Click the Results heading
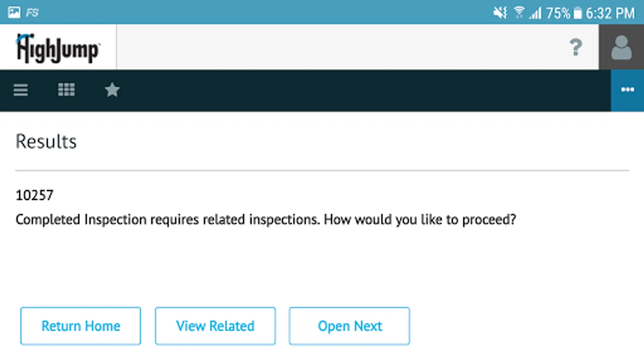The width and height of the screenshot is (644, 362). (x=46, y=142)
